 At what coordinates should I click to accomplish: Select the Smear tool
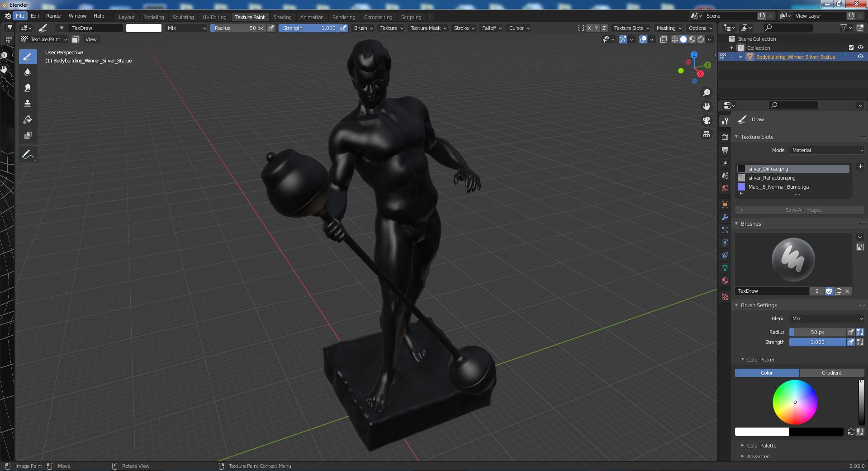(x=28, y=88)
